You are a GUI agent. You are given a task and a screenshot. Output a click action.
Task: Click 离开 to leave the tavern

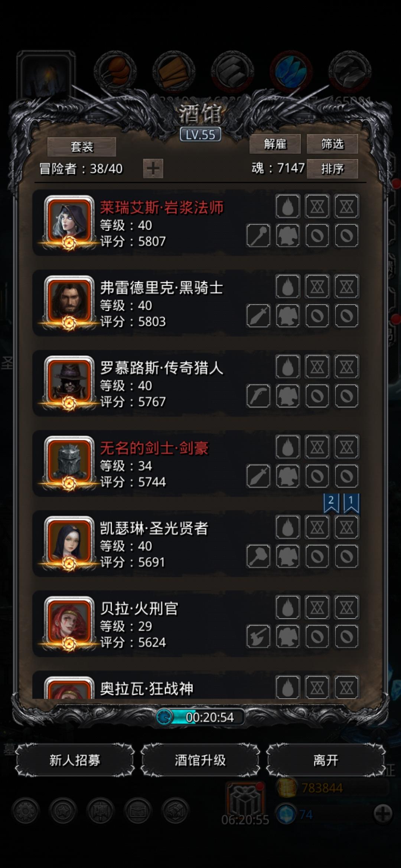coord(326,760)
